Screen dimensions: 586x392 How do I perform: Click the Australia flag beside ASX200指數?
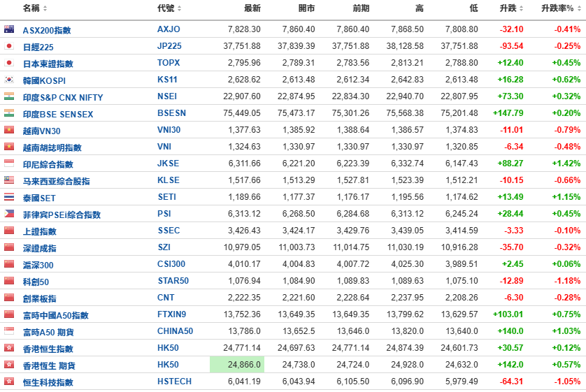coord(9,29)
